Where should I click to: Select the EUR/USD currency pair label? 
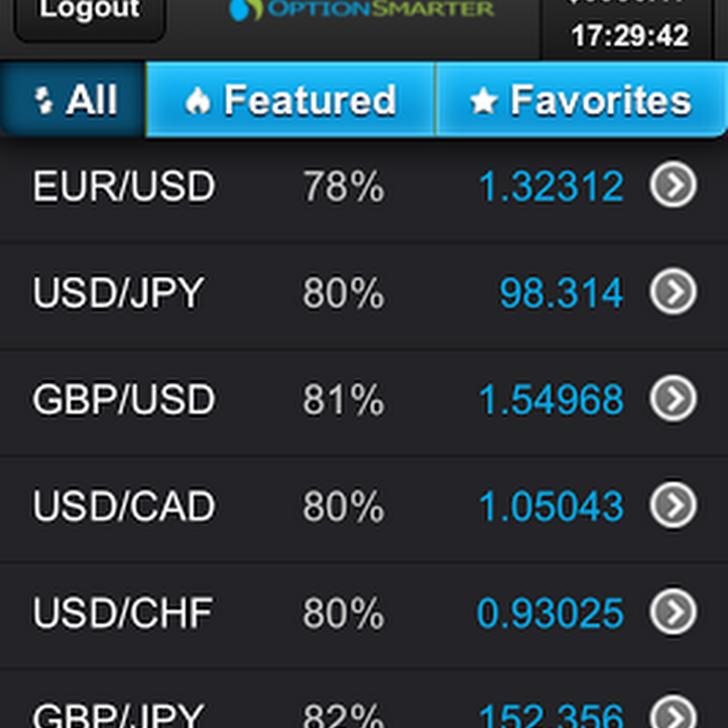pyautogui.click(x=124, y=187)
